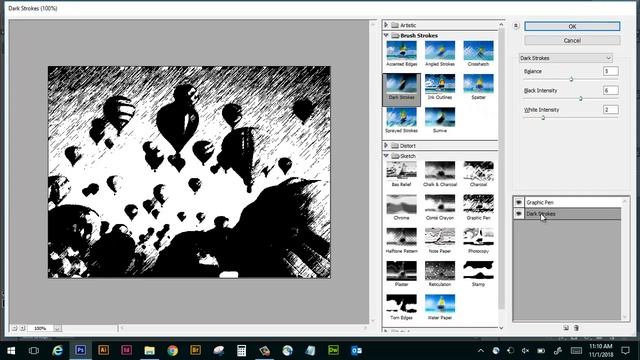Image resolution: width=640 pixels, height=360 pixels.
Task: Open the Windows notification center
Action: click(625, 350)
